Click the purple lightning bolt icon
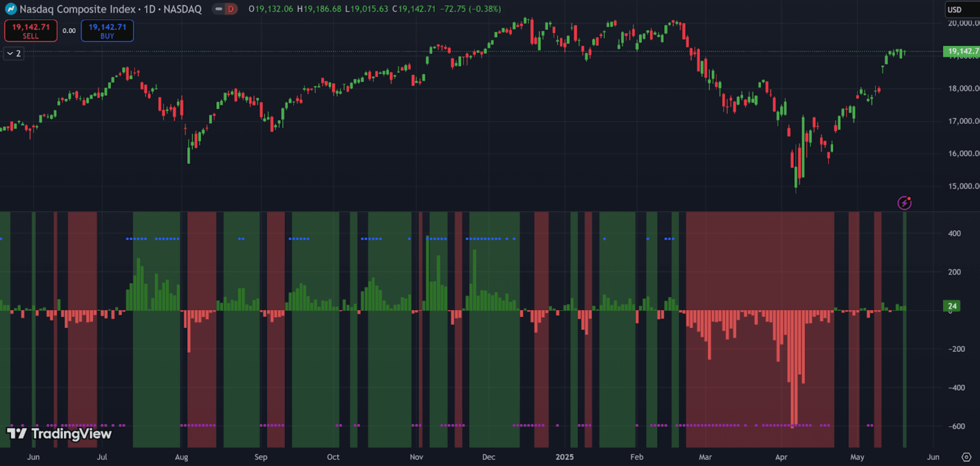 [904, 202]
